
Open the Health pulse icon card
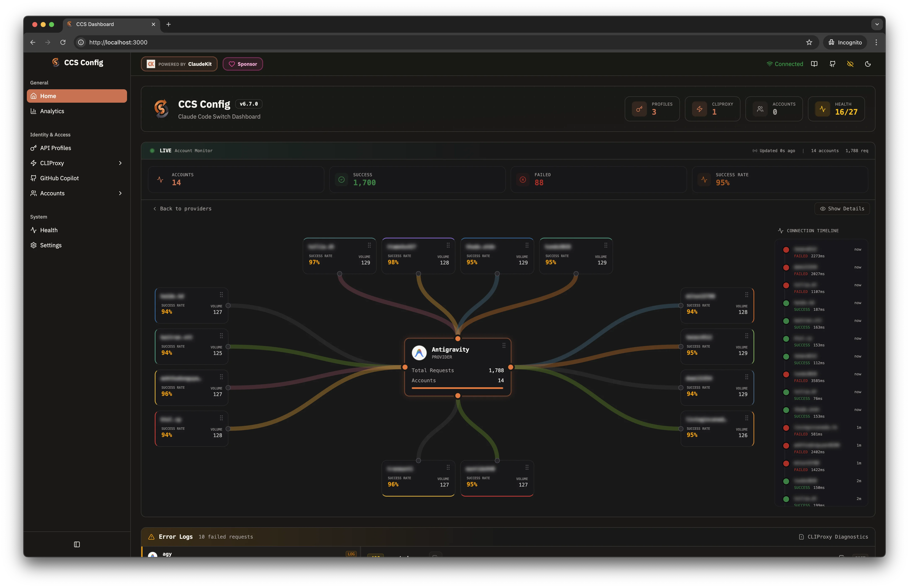823,109
